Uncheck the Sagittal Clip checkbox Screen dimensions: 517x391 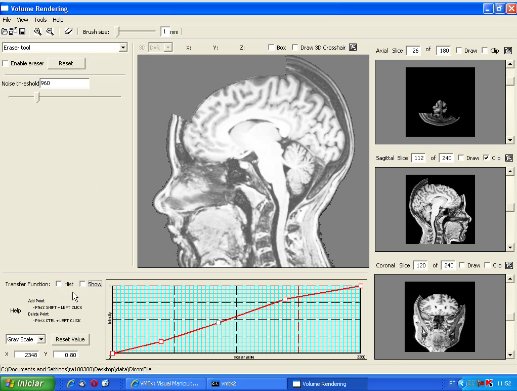tap(486, 158)
